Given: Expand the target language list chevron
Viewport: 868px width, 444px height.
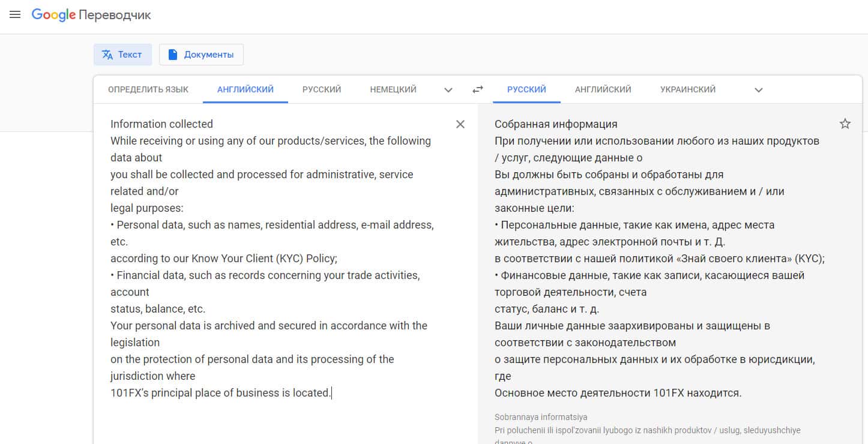Looking at the screenshot, I should [x=759, y=90].
